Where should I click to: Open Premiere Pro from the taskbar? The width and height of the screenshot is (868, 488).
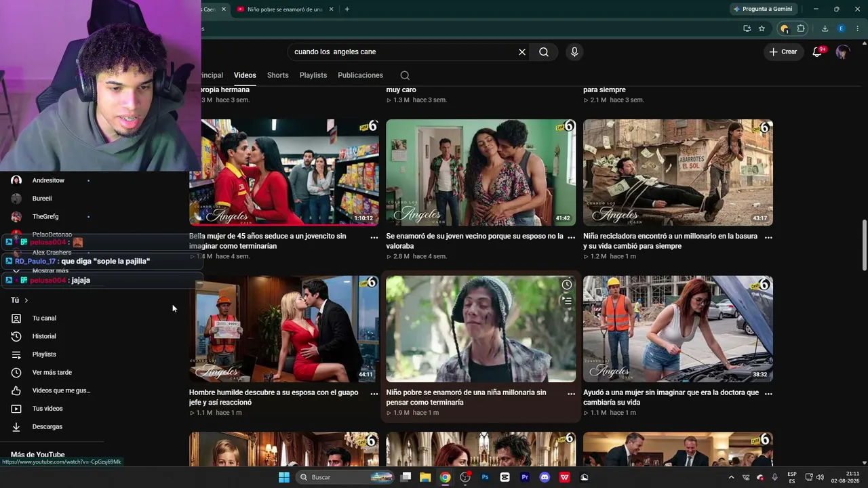click(x=524, y=477)
